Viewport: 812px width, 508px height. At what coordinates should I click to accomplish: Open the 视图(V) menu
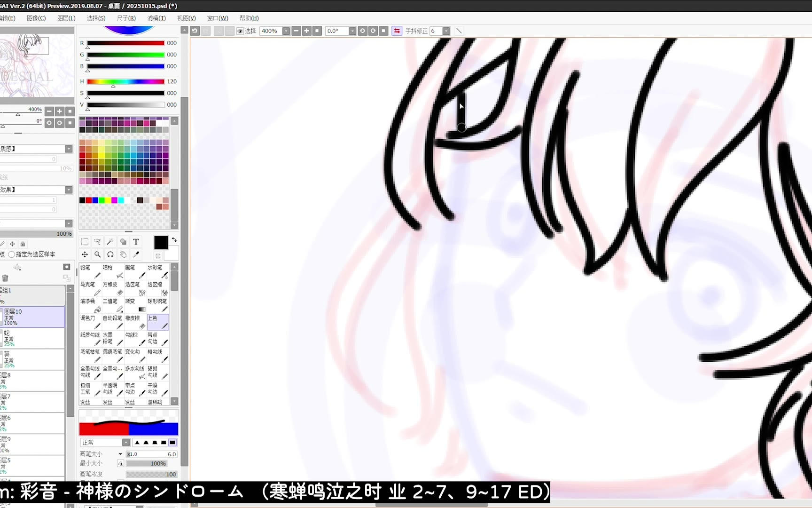pyautogui.click(x=187, y=18)
